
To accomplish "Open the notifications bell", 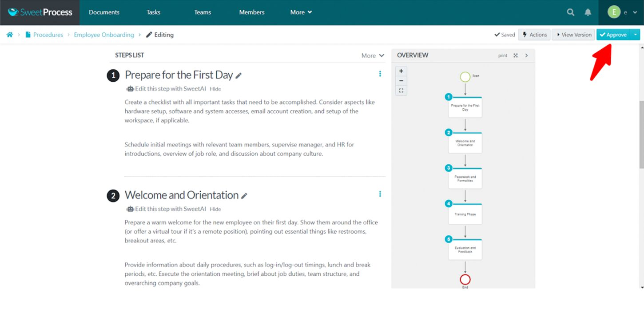I will [x=588, y=12].
